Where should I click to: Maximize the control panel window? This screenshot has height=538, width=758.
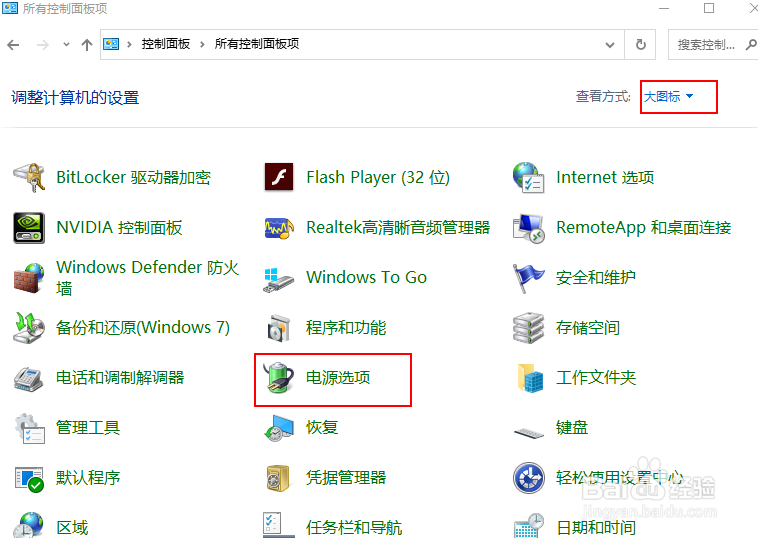[709, 8]
